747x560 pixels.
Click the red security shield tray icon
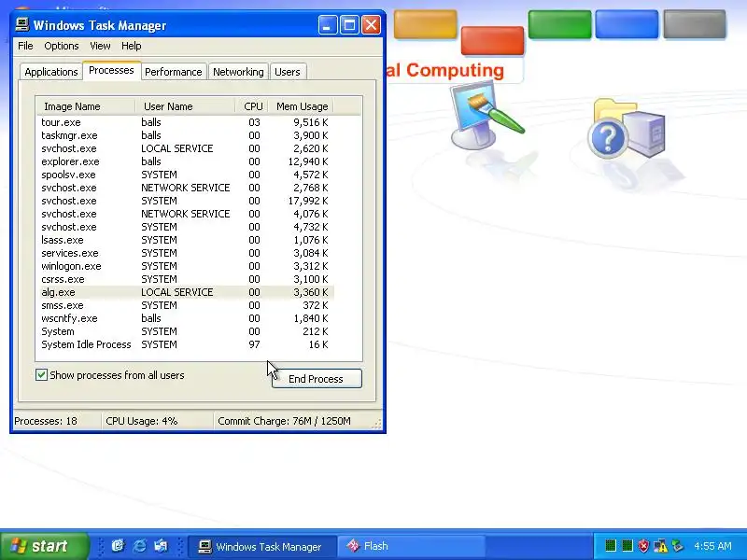pos(643,546)
